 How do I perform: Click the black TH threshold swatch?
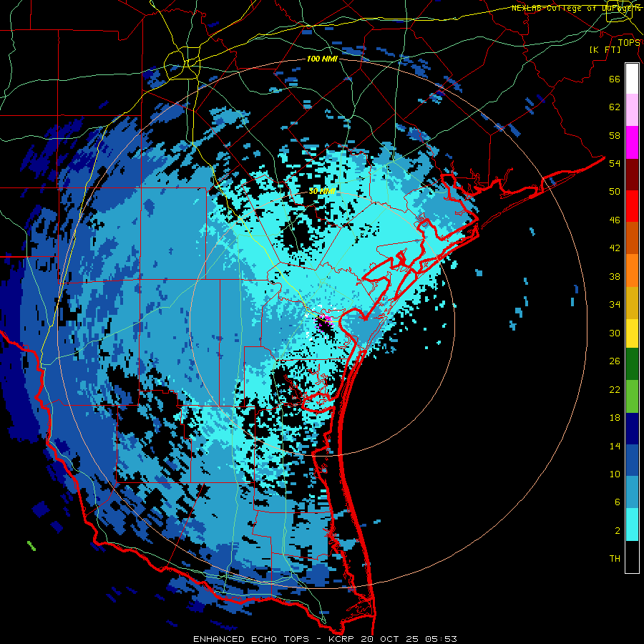click(632, 557)
